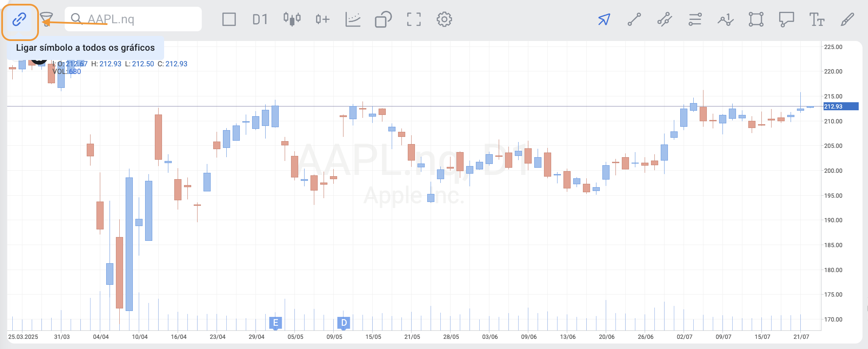Click the 02/07 date axis label
This screenshot has width=868, height=349.
point(684,337)
